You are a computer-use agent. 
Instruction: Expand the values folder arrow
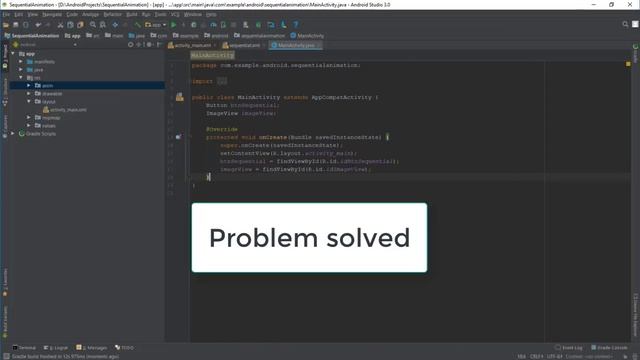pyautogui.click(x=29, y=125)
